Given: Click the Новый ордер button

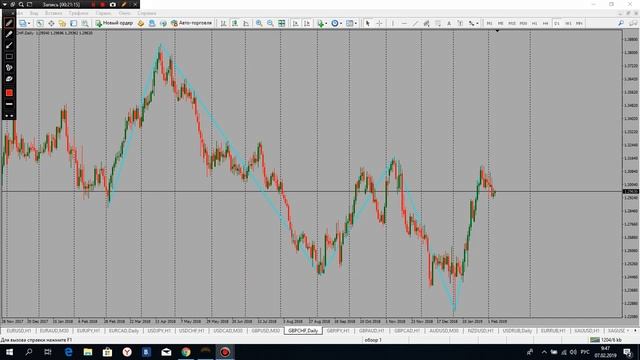Looking at the screenshot, I should pyautogui.click(x=114, y=23).
